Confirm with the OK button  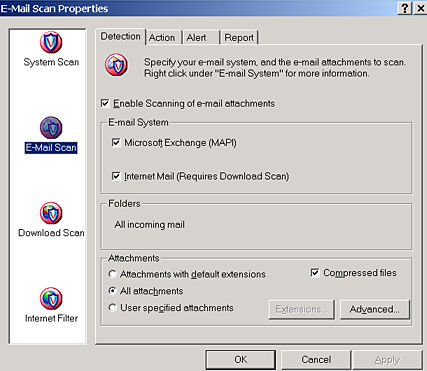click(241, 360)
